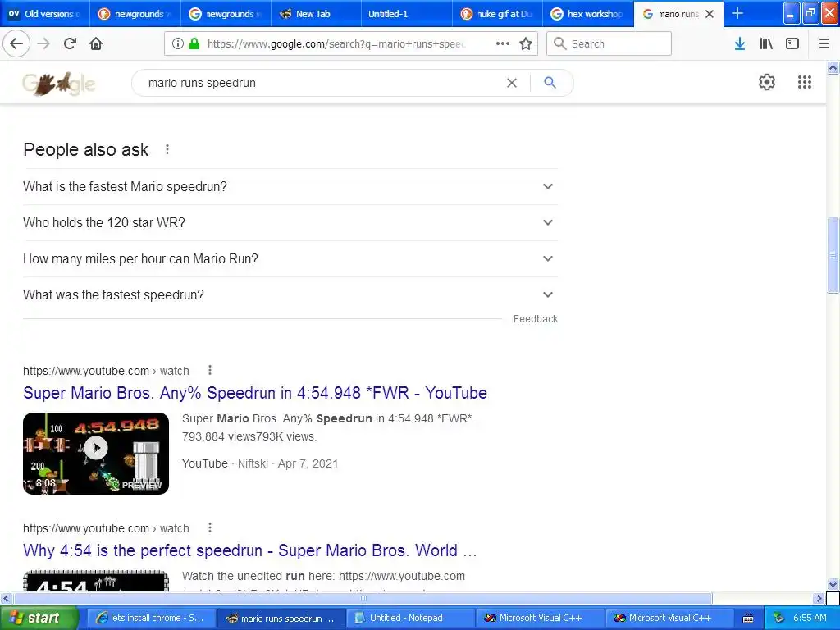
Task: Click the scroll up arrow
Action: (833, 67)
